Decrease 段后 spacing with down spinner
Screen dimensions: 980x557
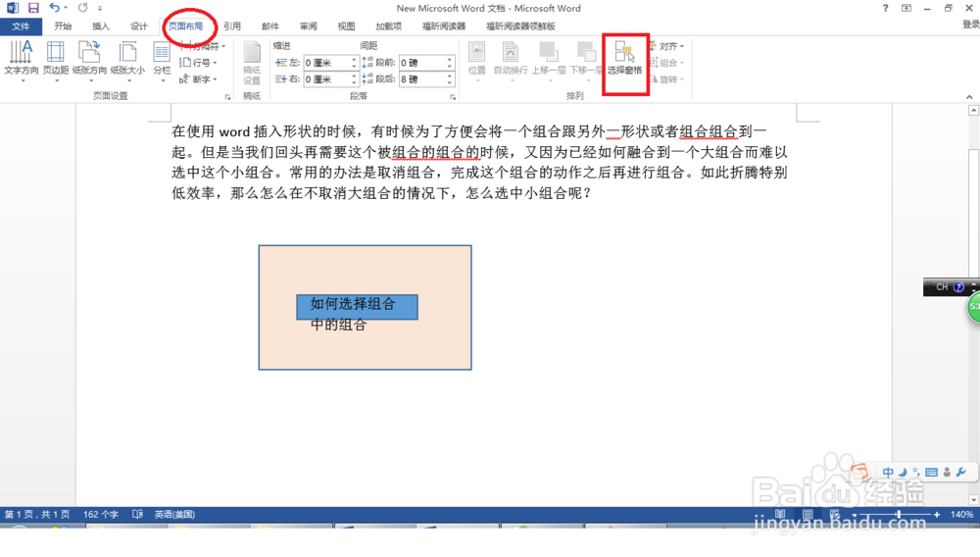pyautogui.click(x=450, y=83)
